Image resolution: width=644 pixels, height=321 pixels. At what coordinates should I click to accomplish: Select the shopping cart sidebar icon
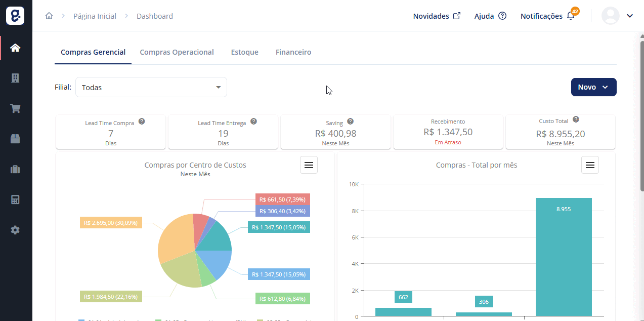click(15, 108)
